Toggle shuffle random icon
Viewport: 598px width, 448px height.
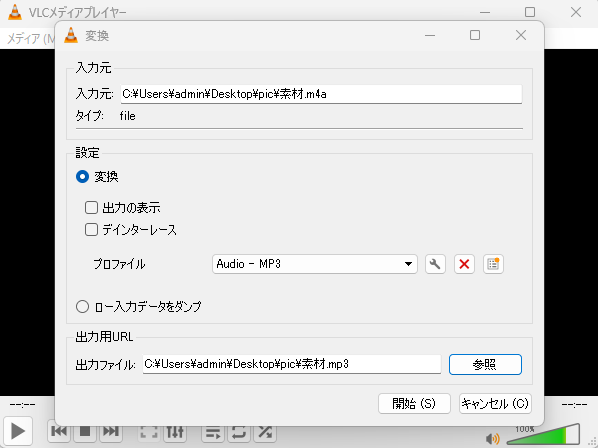point(265,432)
